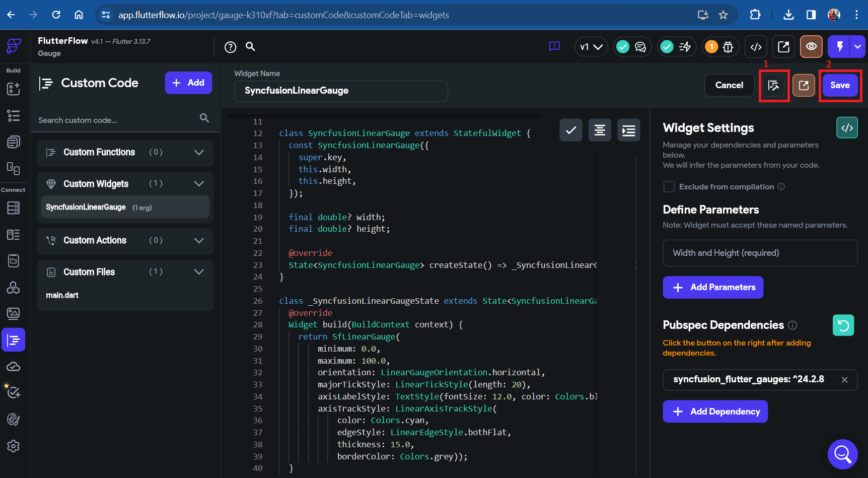868x478 pixels.
Task: Click the Pubspec Dependencies info icon
Action: click(x=792, y=325)
